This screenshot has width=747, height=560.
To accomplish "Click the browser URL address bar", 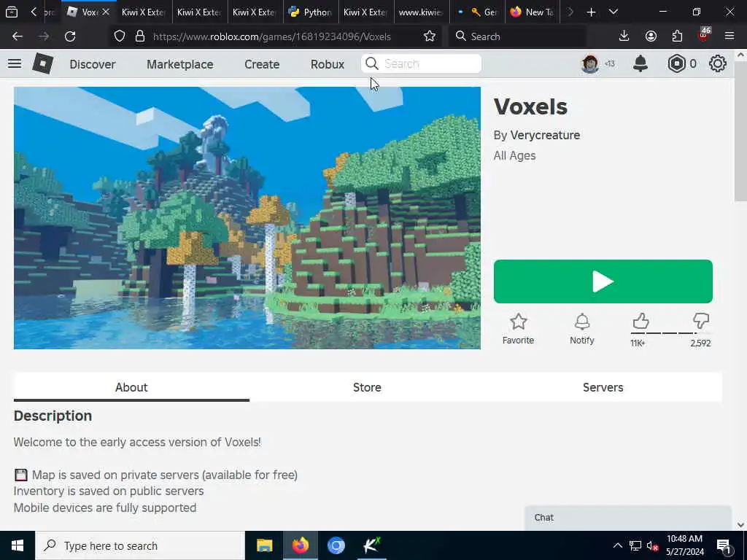I will click(271, 36).
